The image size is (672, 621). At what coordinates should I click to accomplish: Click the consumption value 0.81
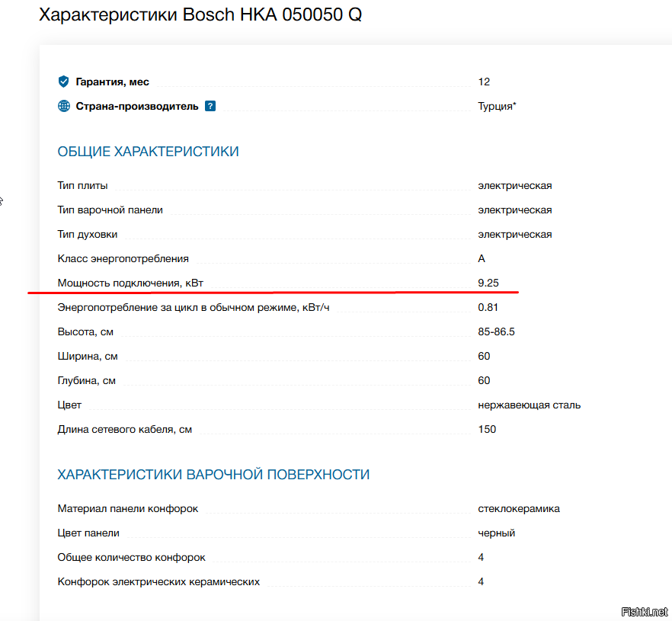coord(488,307)
